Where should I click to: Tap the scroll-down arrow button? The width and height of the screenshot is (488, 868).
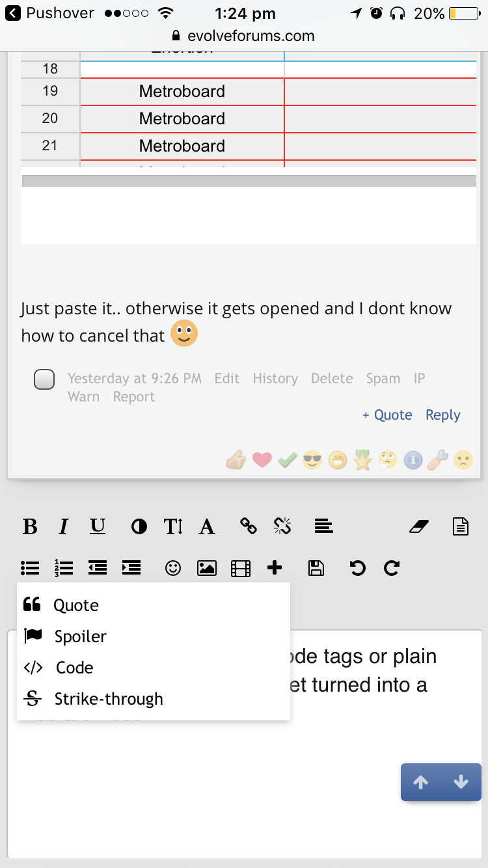click(x=461, y=782)
